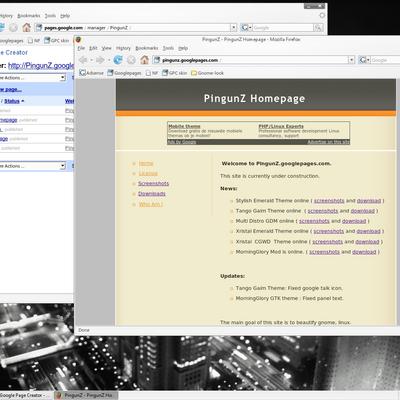The image size is (400, 400).
Task: Open Tools menu in front Firefox window
Action: click(168, 48)
